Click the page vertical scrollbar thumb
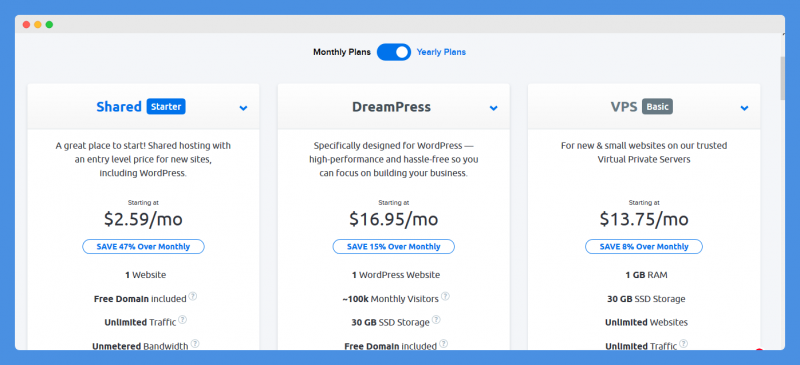The image size is (800, 365). (783, 78)
